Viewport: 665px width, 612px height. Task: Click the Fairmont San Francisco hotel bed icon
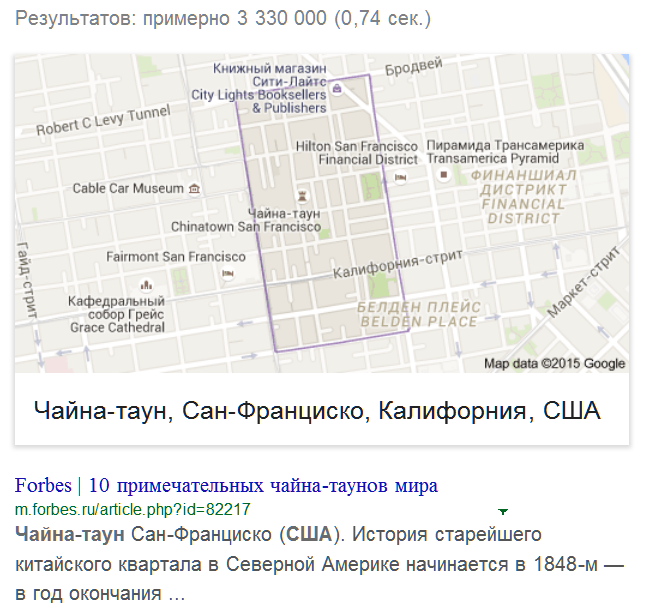coord(228,274)
